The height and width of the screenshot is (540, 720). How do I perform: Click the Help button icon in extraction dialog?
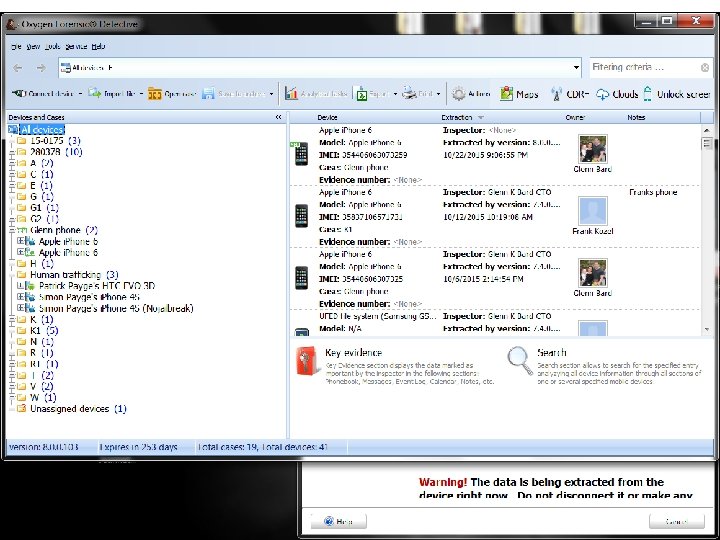(x=329, y=521)
